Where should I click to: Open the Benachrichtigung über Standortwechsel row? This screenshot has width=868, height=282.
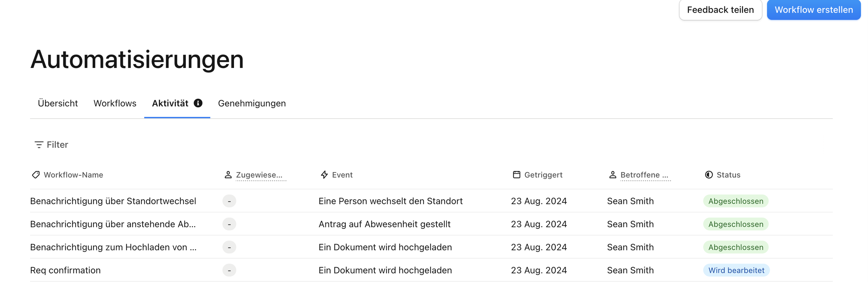(431, 201)
